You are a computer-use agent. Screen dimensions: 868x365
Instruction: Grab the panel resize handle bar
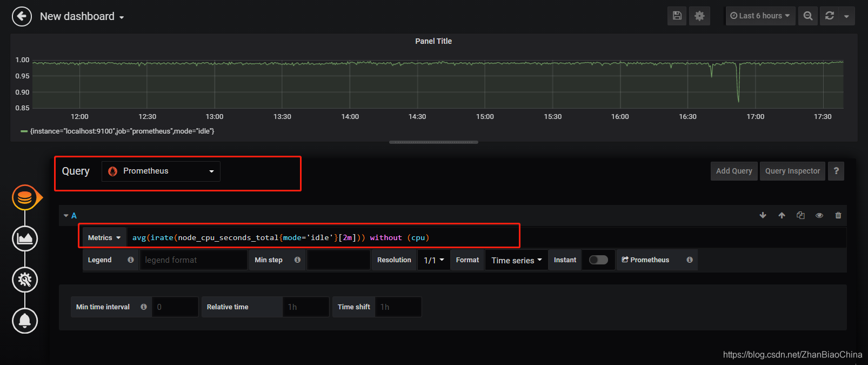pyautogui.click(x=433, y=142)
